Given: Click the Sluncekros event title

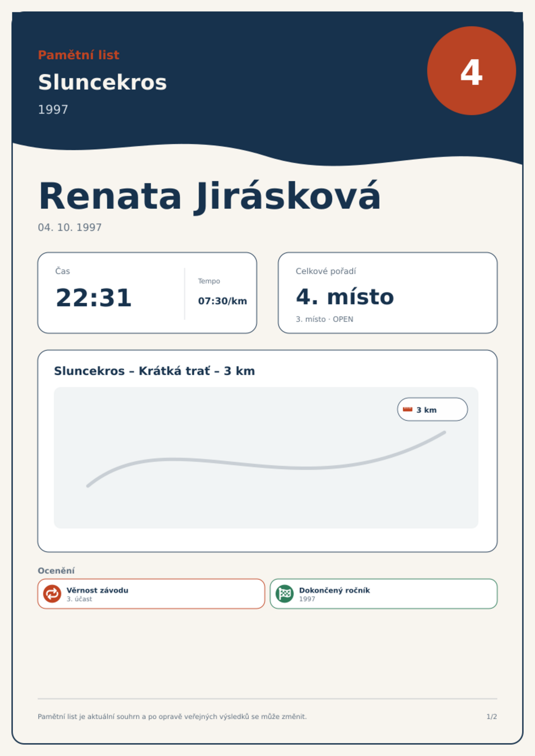Looking at the screenshot, I should (102, 82).
